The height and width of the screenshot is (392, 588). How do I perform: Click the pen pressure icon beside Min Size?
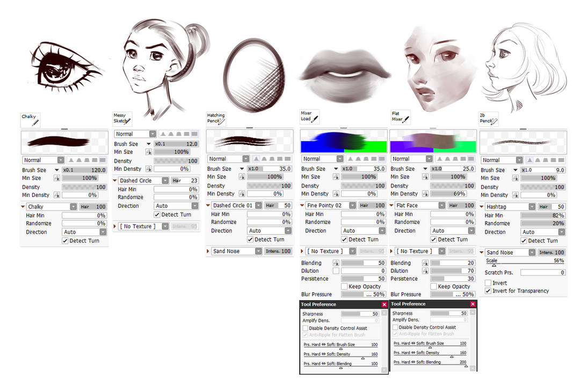pos(57,178)
